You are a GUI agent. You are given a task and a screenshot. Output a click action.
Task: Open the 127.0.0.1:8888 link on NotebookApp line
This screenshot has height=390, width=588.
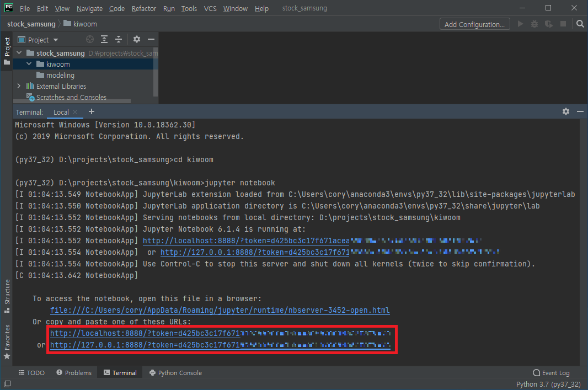(255, 252)
